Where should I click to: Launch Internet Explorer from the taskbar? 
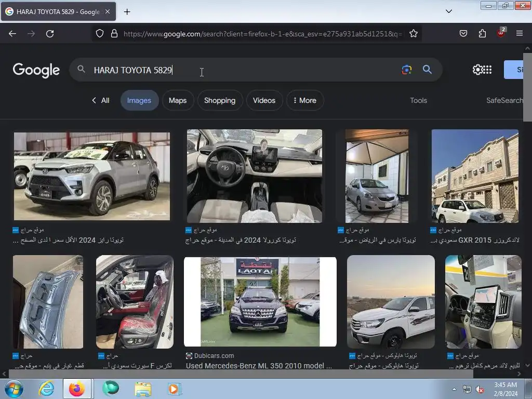tap(46, 389)
